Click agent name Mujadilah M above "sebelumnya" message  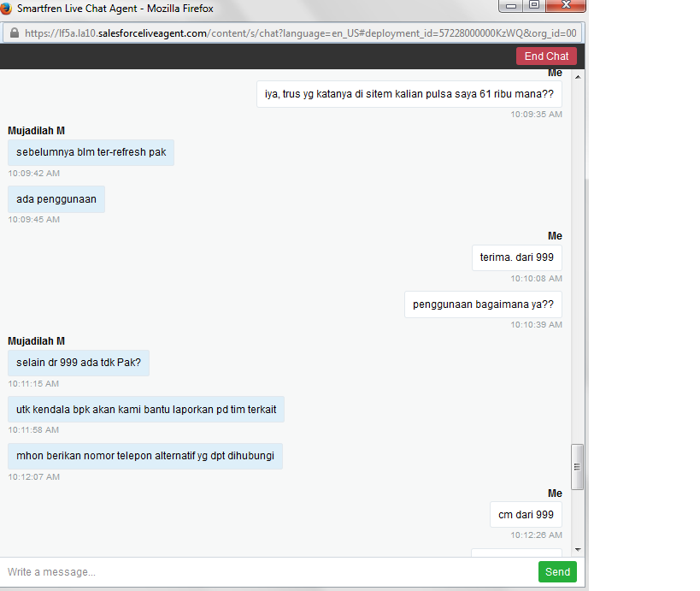coord(36,131)
